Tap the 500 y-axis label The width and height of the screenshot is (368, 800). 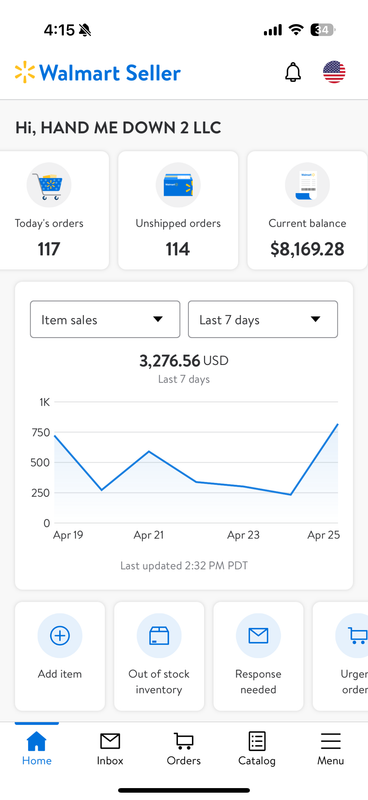41,462
